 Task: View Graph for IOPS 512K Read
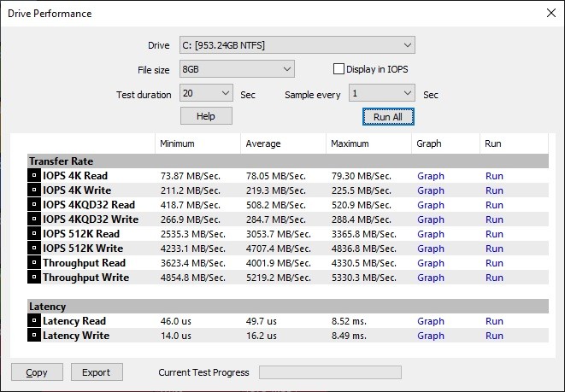click(x=431, y=234)
